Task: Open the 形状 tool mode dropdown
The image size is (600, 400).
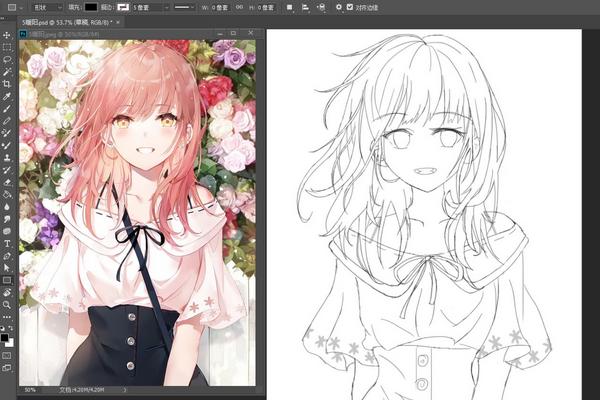Action: (x=47, y=7)
